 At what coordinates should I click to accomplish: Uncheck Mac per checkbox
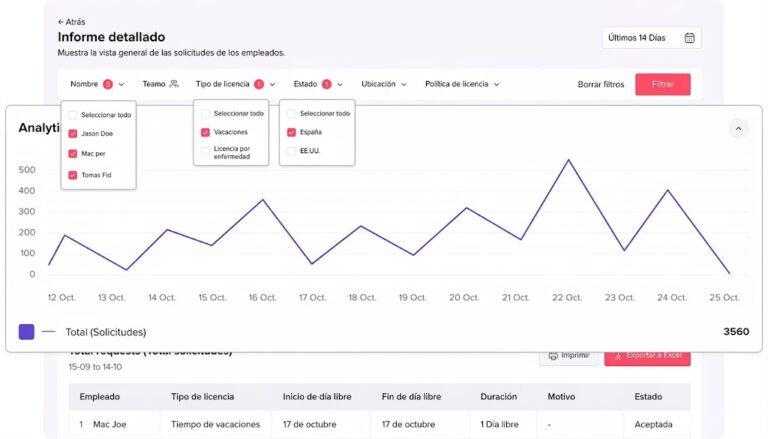(73, 154)
